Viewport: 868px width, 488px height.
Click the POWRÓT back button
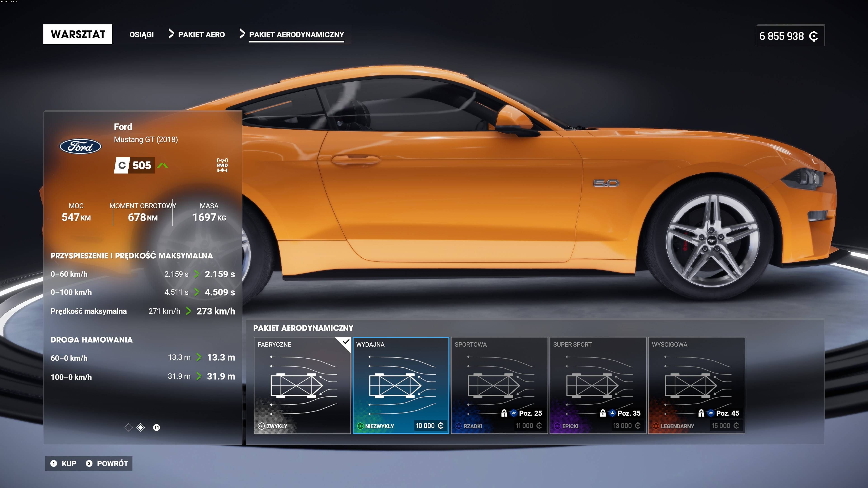click(x=107, y=463)
